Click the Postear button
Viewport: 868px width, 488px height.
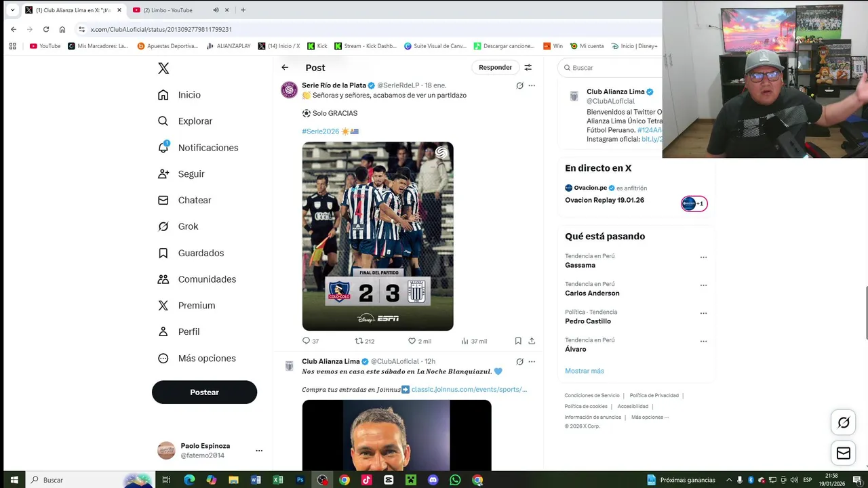tap(204, 392)
